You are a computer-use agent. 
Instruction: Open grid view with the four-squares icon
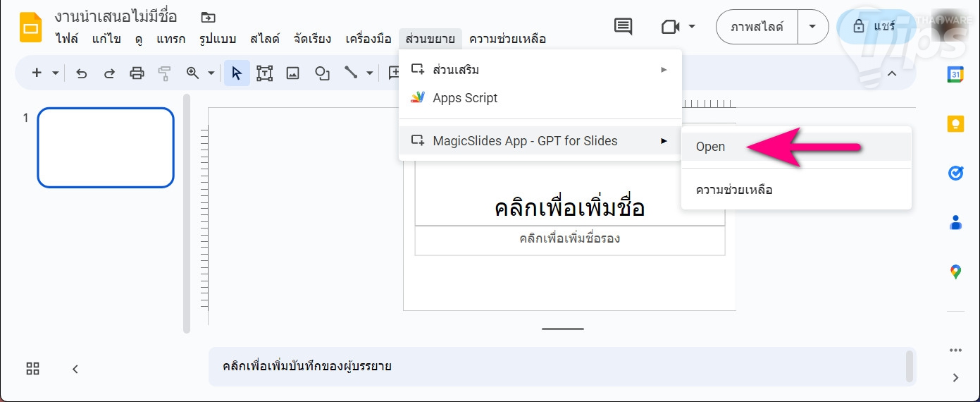coord(32,368)
